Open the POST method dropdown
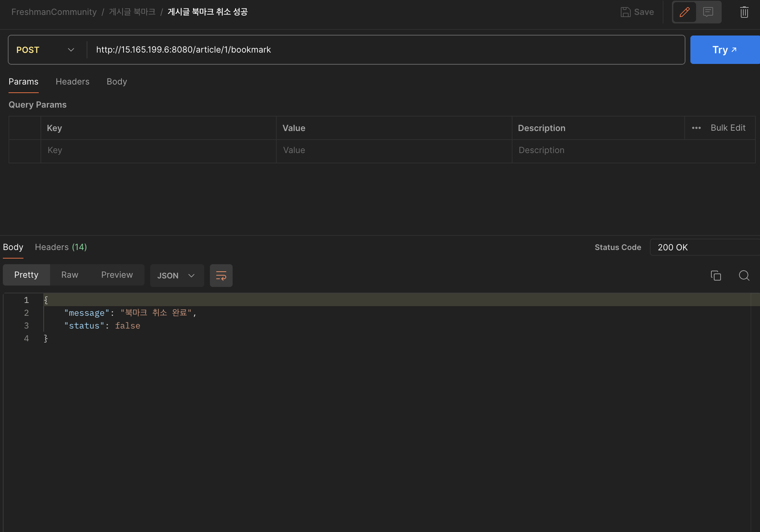The width and height of the screenshot is (760, 532). (46, 50)
